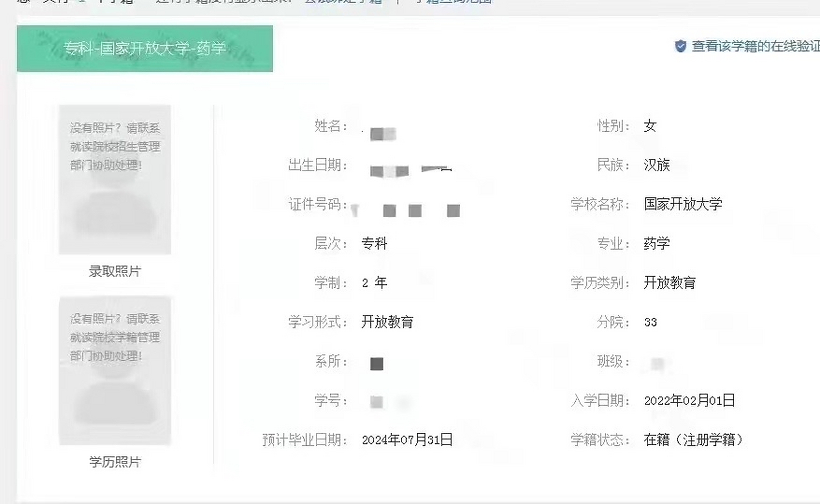The image size is (820, 504).
Task: Click the 姓名 field label
Action: pyautogui.click(x=331, y=126)
